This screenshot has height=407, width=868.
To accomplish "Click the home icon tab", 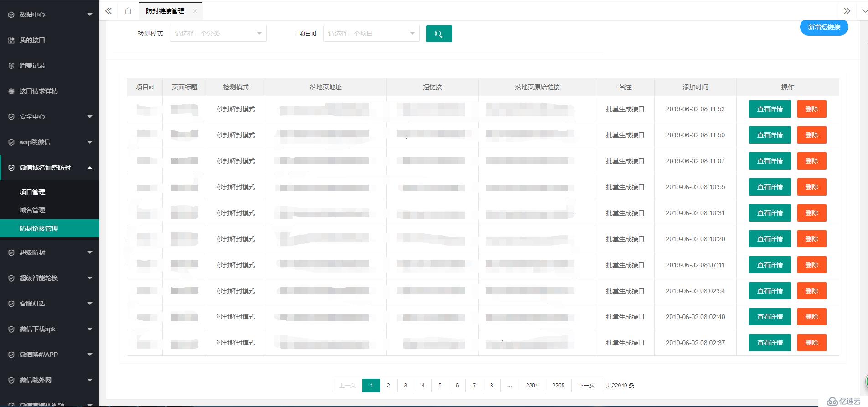I will click(x=128, y=11).
